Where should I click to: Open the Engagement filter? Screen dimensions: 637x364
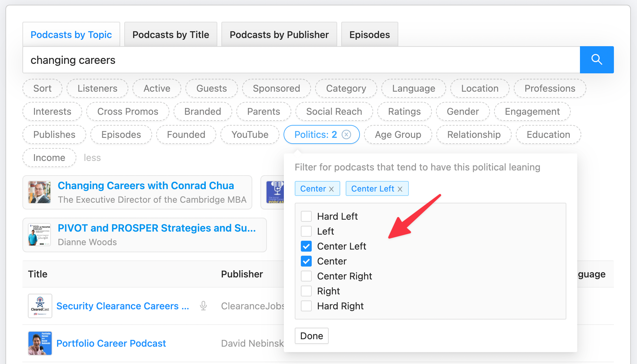[x=532, y=111]
